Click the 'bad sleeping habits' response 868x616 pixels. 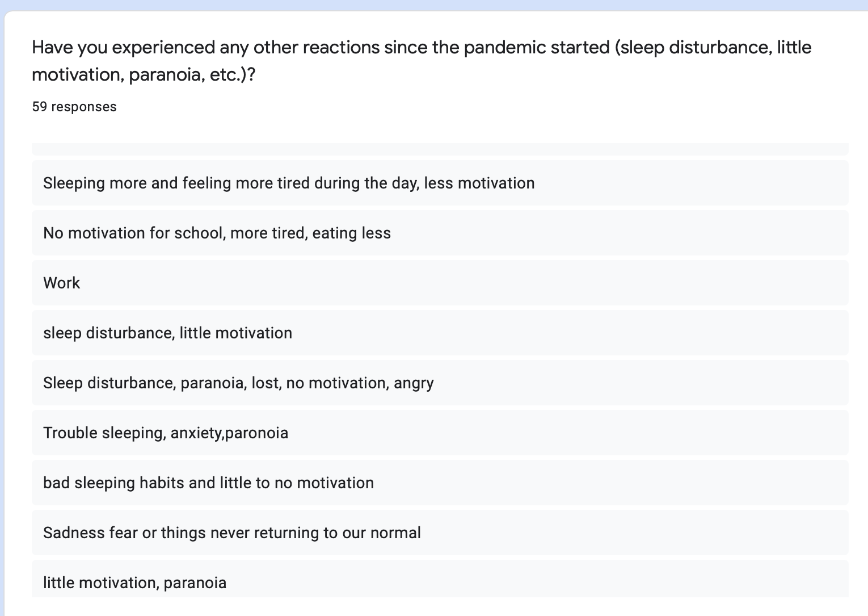(440, 483)
